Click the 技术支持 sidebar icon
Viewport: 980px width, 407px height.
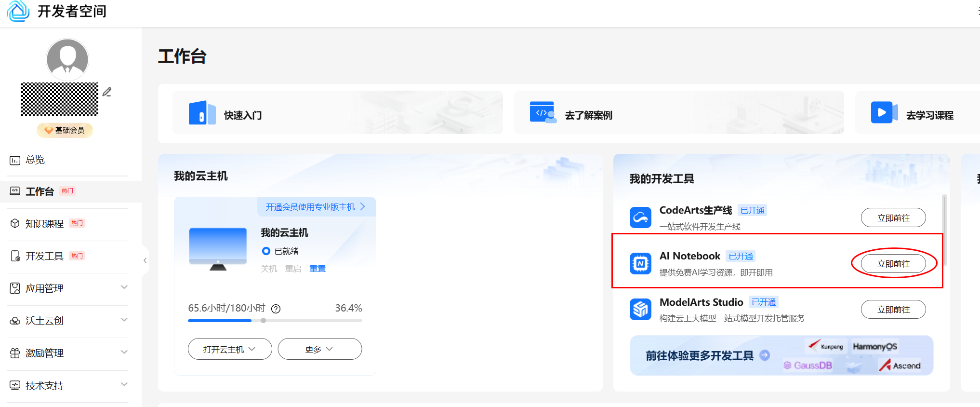15,385
